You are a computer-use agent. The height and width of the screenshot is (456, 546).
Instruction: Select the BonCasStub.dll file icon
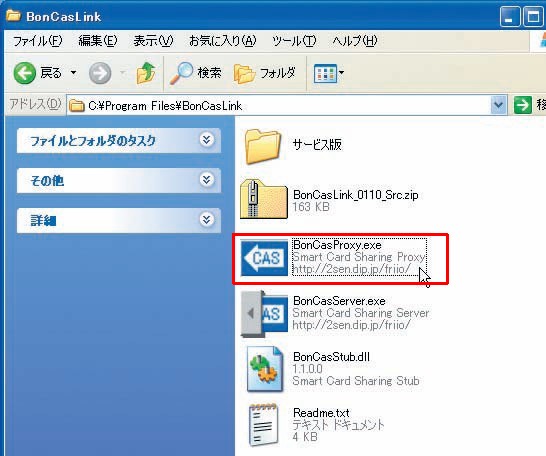pyautogui.click(x=265, y=369)
